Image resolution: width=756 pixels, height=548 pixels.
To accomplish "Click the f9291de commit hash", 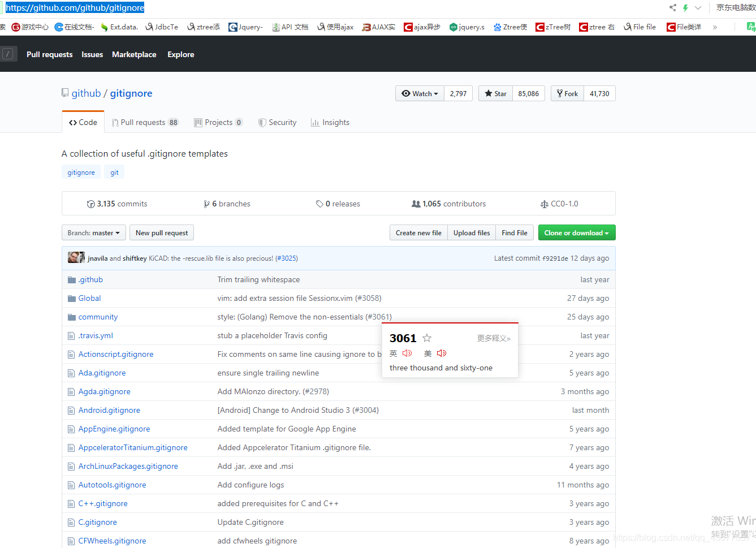I will point(555,258).
